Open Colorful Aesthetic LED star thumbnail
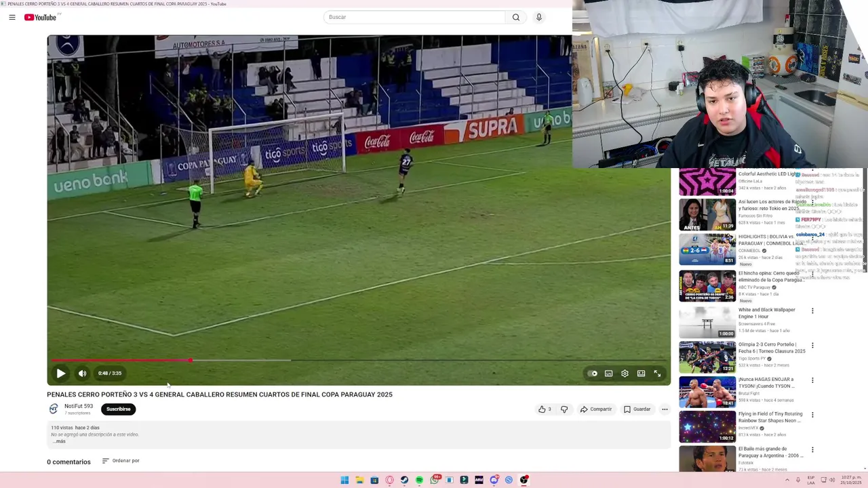868x488 pixels. click(x=707, y=182)
